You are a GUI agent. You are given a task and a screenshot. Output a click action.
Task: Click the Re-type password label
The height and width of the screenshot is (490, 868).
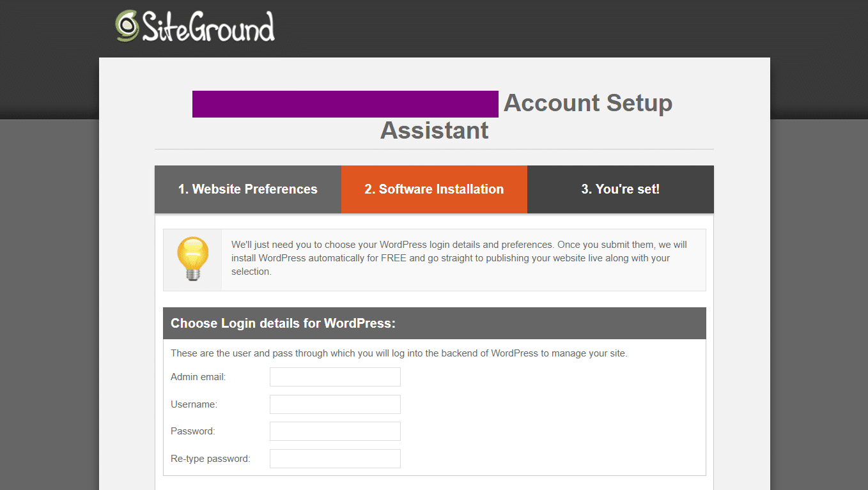(210, 459)
